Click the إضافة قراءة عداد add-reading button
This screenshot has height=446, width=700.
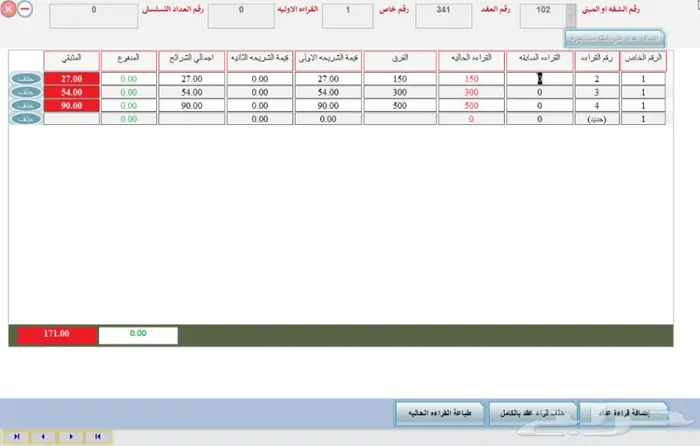tap(623, 413)
